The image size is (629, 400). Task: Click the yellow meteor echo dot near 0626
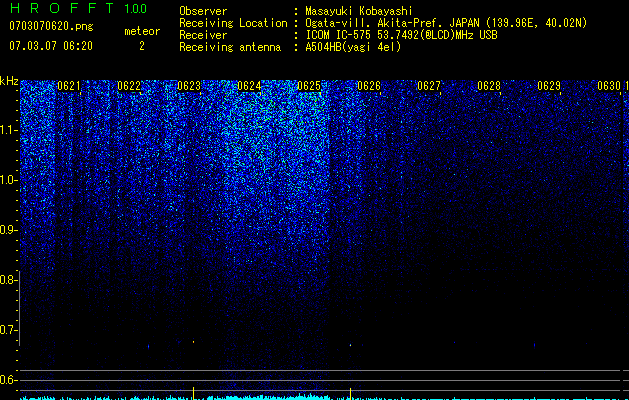350,345
